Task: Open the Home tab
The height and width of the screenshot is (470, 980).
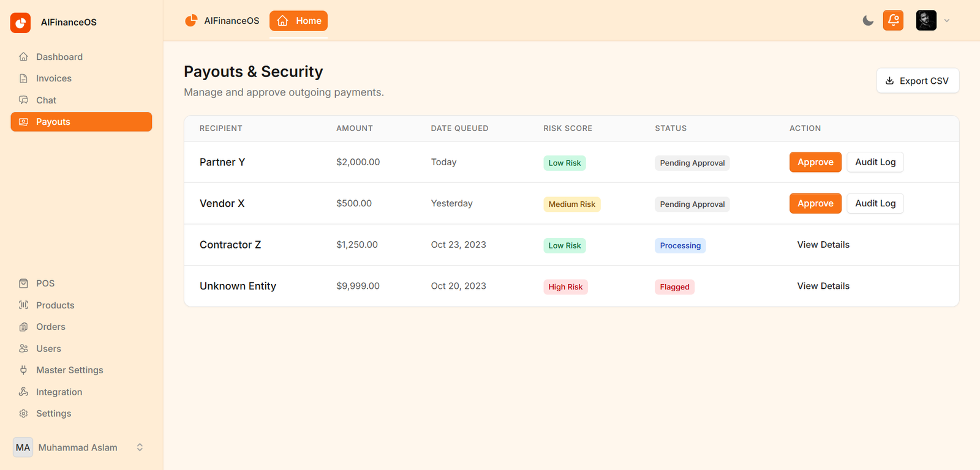Action: coord(298,21)
